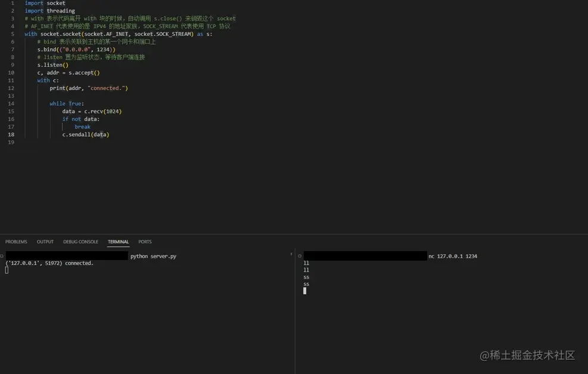Click 'import socket' on line 1
Viewport: 588px width, 374px height.
[x=45, y=3]
